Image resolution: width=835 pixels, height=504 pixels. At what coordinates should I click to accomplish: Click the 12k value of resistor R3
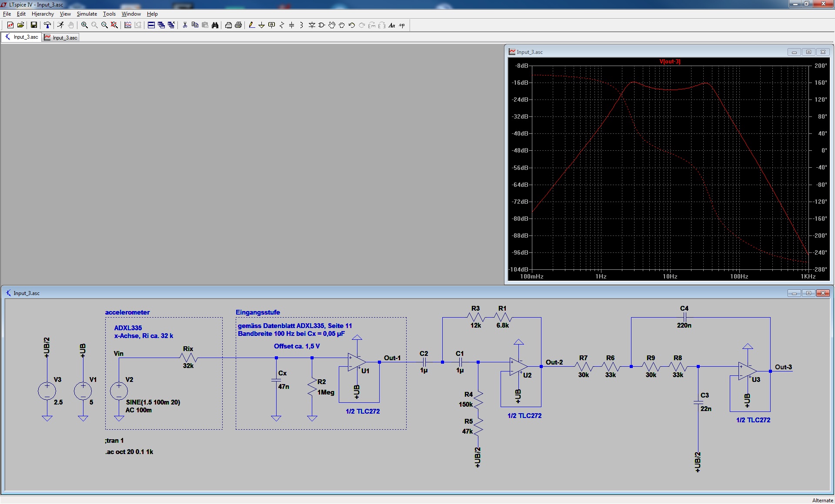pyautogui.click(x=475, y=325)
